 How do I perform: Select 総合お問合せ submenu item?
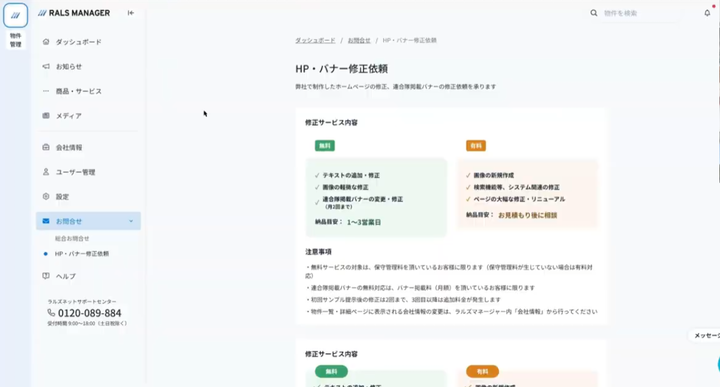coord(72,238)
